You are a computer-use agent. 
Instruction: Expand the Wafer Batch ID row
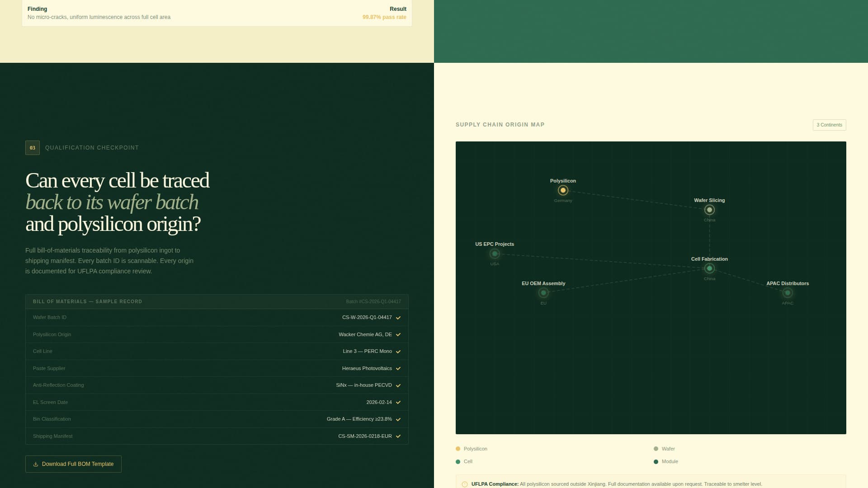[x=398, y=318]
